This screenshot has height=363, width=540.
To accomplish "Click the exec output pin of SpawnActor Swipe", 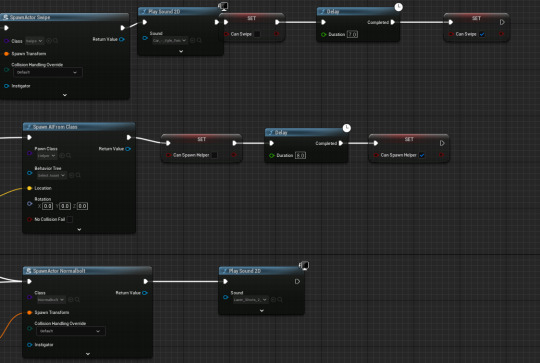I will 123,28.
